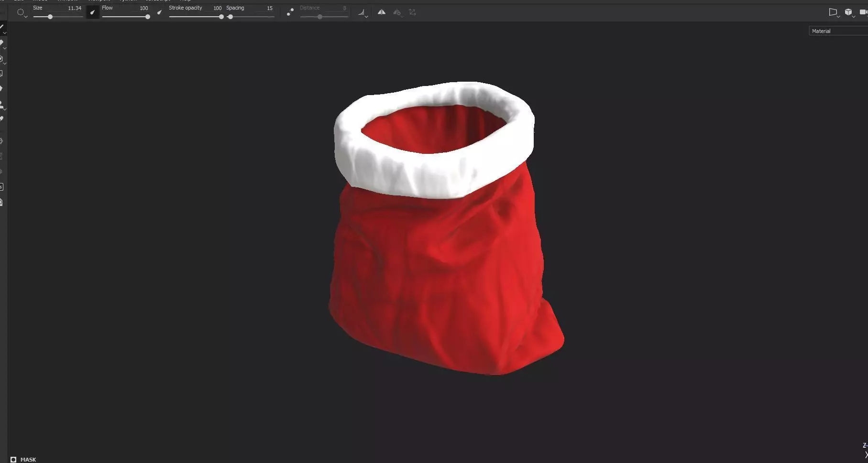Adjust the Stroke opacity slider

pyautogui.click(x=196, y=17)
